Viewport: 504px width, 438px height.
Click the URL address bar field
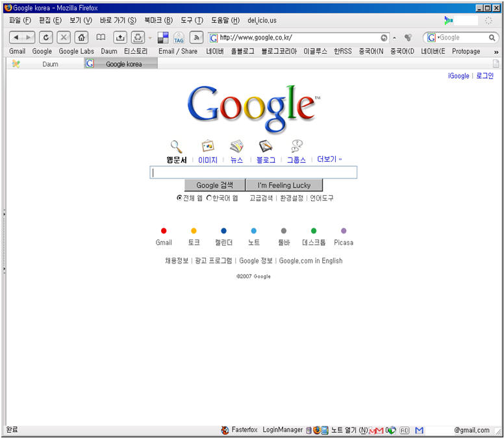click(299, 38)
